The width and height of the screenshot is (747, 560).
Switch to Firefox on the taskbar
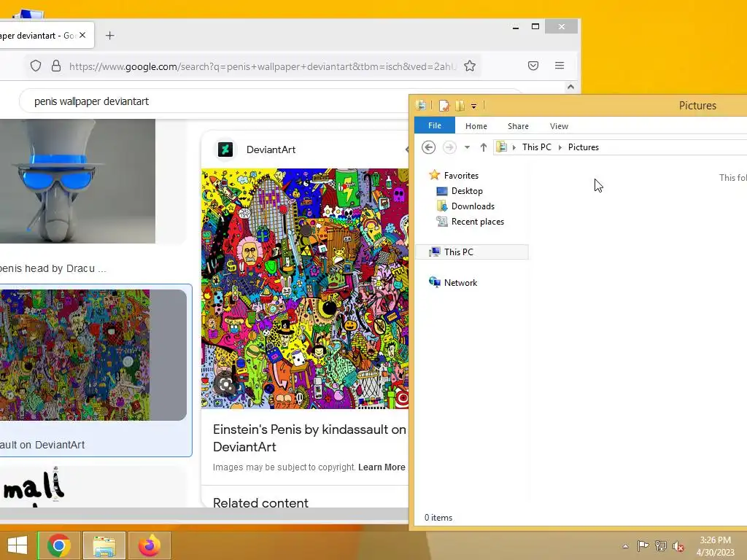point(149,545)
